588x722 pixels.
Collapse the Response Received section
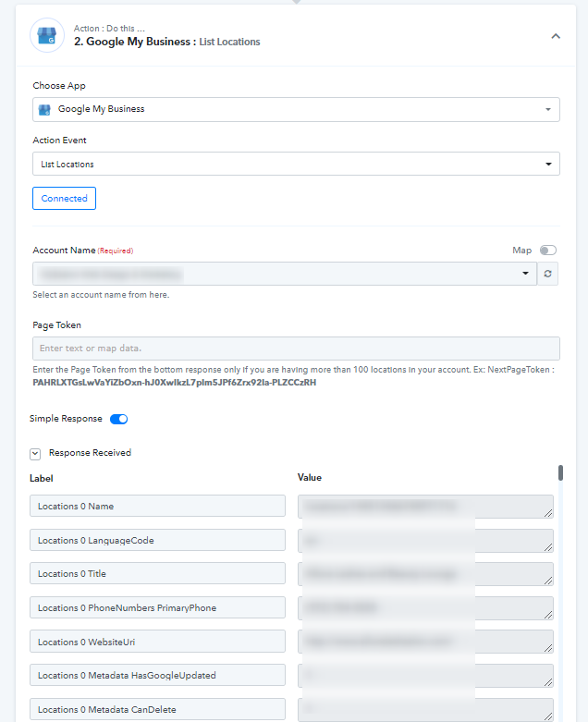[x=35, y=454]
